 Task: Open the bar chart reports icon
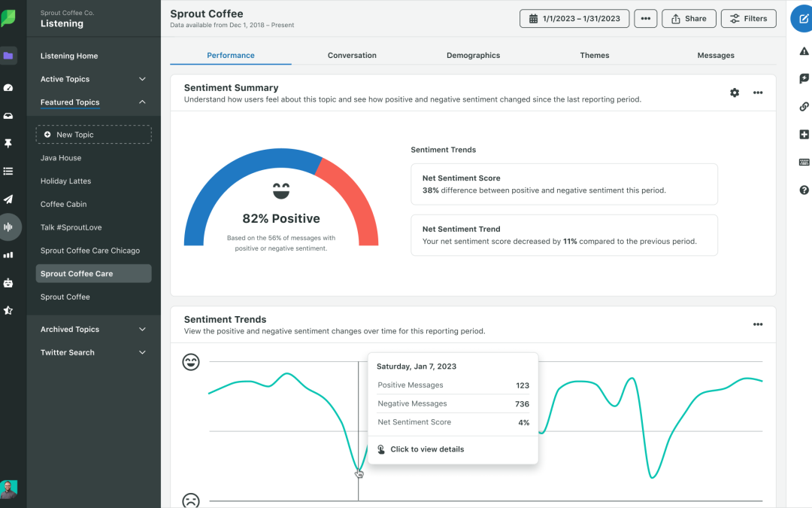click(8, 255)
